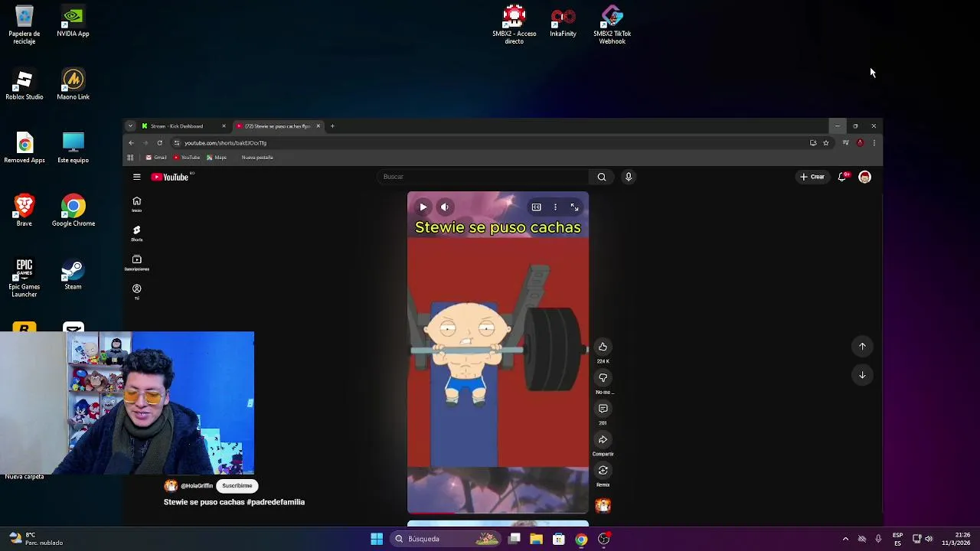Open the short's three-dot options menu
Screen dimensions: 980x551
tap(555, 207)
